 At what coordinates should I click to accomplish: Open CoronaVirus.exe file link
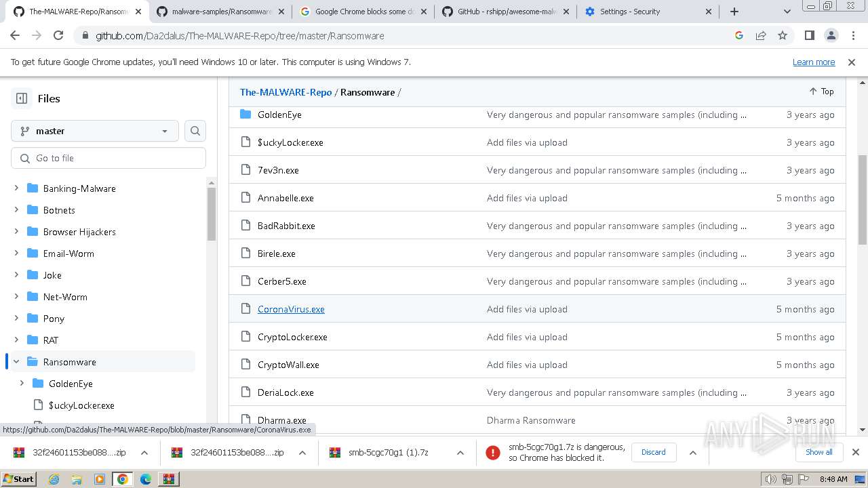tap(291, 309)
